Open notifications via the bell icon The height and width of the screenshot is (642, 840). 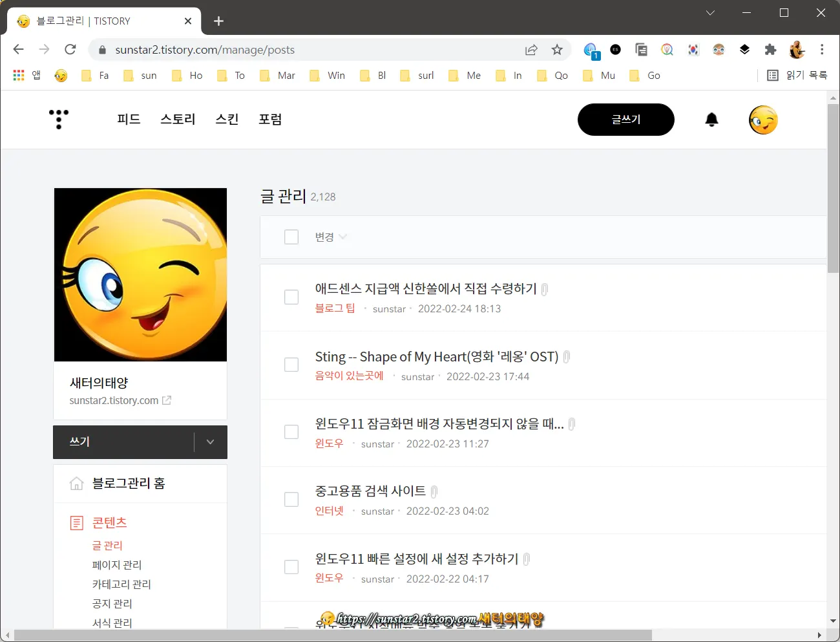click(711, 120)
